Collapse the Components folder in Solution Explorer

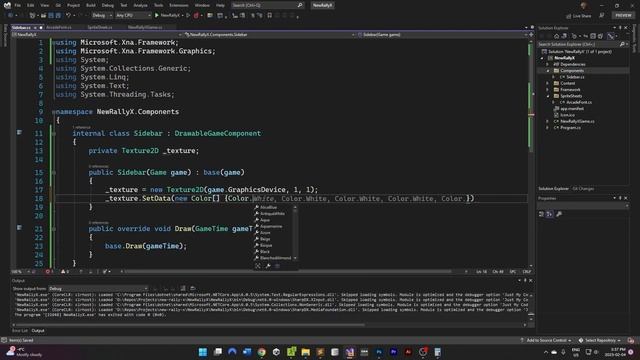tap(548, 71)
